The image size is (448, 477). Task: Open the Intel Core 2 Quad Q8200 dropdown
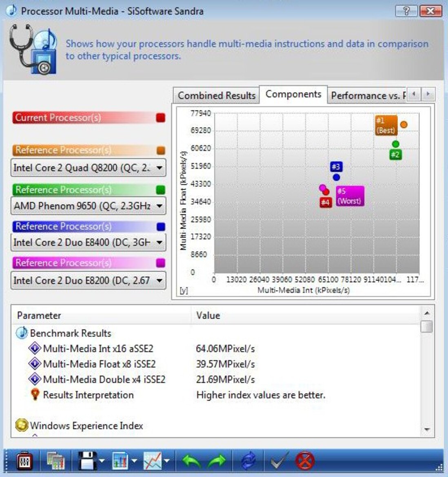tap(88, 168)
